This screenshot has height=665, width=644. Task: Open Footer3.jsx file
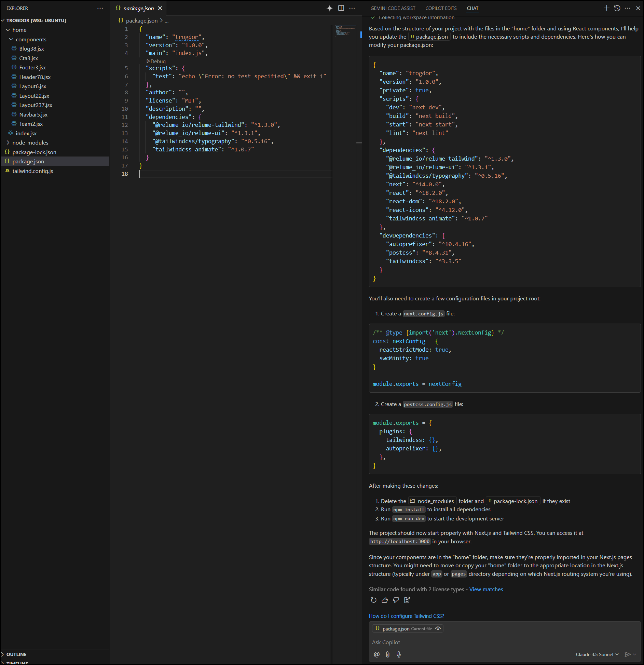pyautogui.click(x=32, y=68)
